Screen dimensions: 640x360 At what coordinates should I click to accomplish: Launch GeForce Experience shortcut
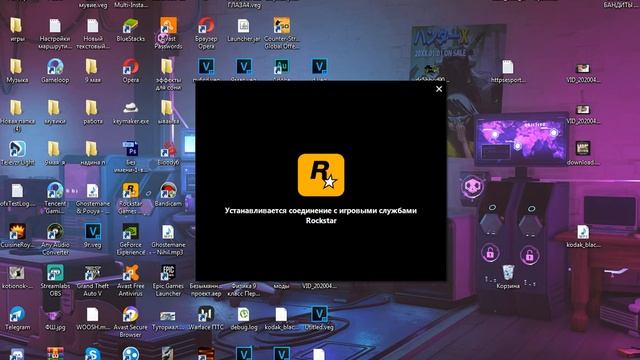point(131,239)
